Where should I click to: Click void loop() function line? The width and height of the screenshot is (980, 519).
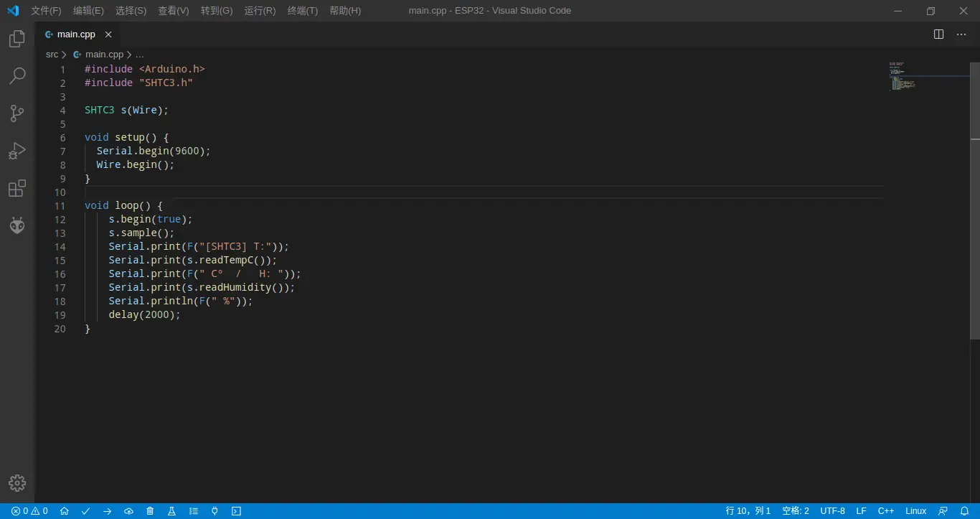pyautogui.click(x=123, y=205)
